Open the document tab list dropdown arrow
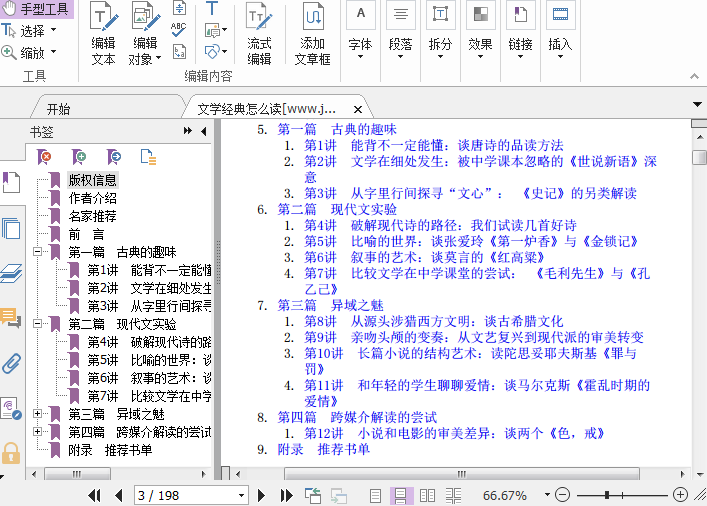Viewport: 707px width, 506px height. tap(697, 104)
